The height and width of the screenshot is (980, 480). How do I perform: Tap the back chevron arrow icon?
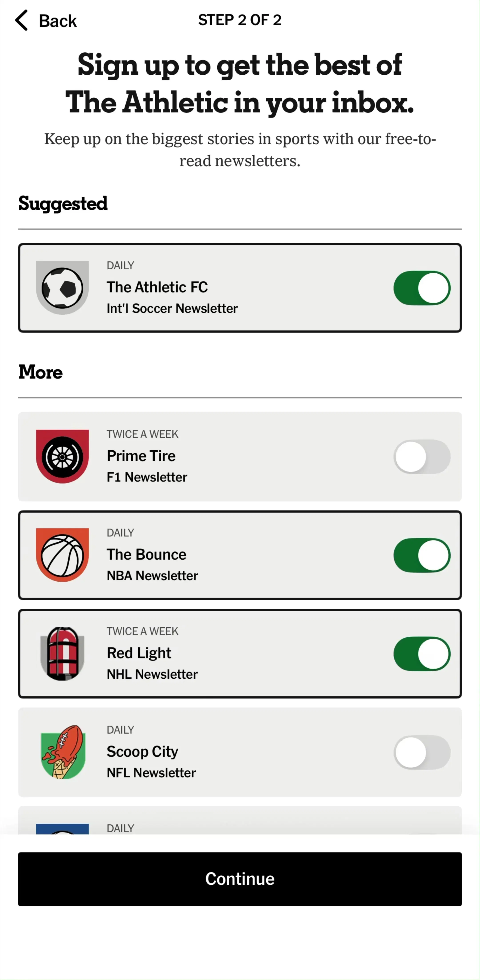point(22,20)
